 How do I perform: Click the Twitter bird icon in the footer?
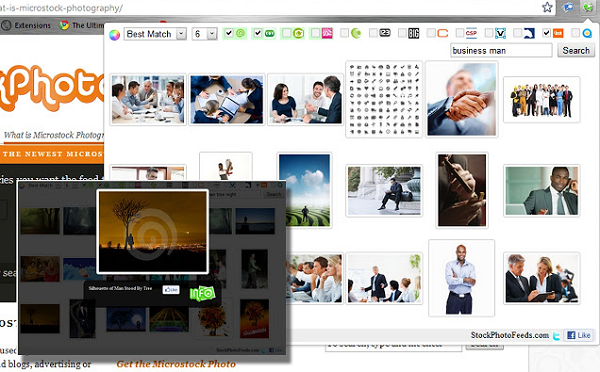[556, 336]
